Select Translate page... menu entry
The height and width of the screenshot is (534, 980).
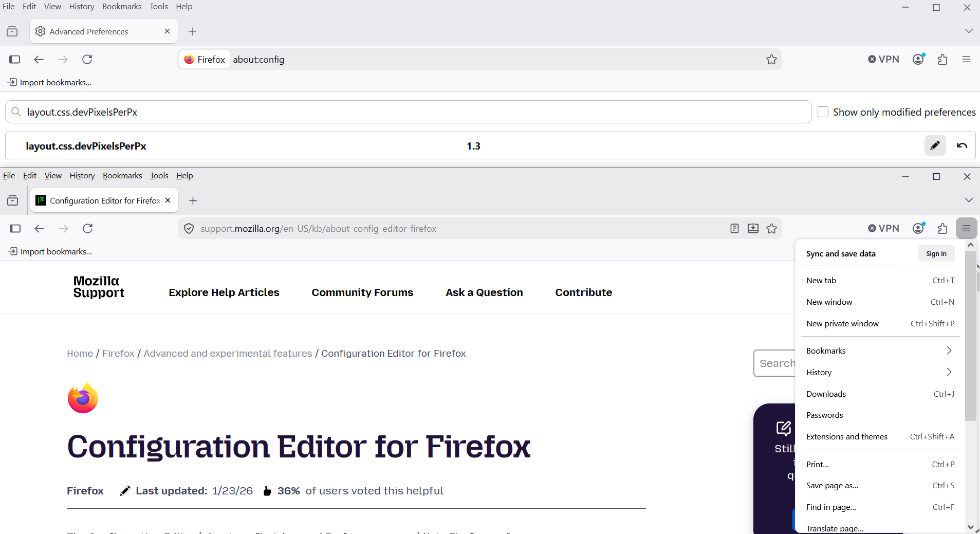point(880,528)
